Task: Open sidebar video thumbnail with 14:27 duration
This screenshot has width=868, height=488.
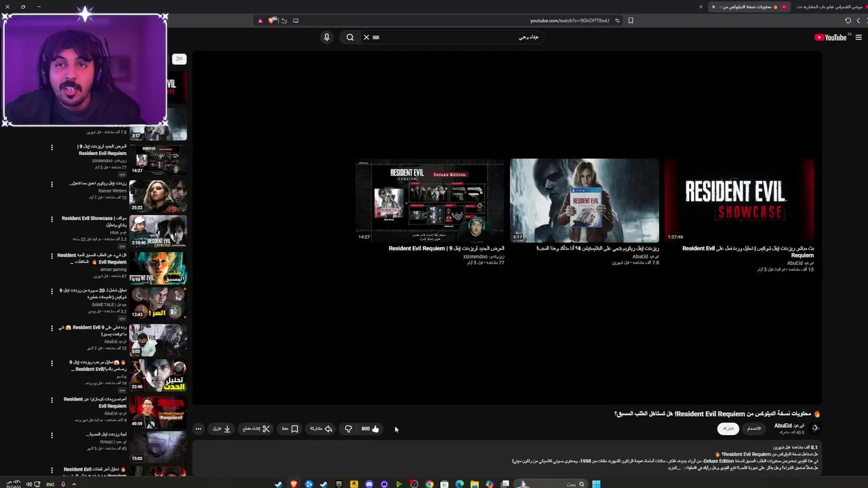Action: point(158,160)
